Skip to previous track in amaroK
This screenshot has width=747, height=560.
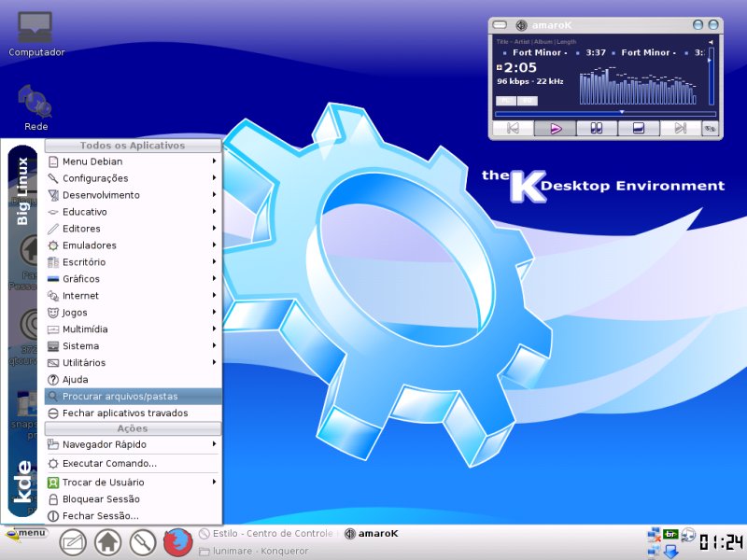pos(513,128)
